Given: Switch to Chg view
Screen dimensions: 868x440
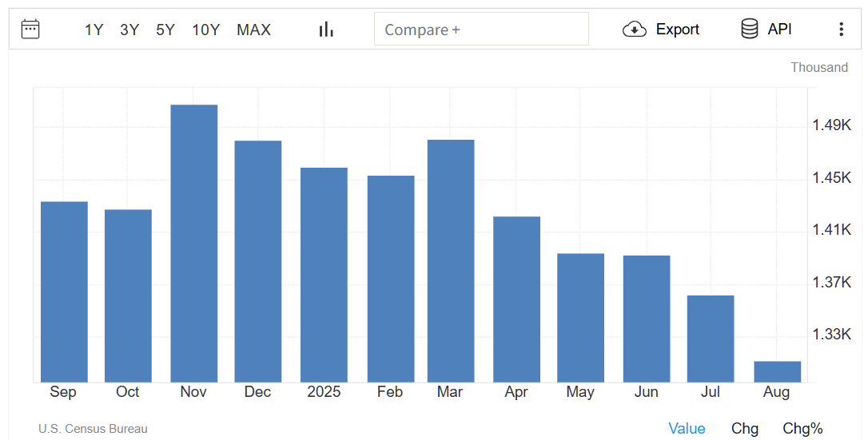Looking at the screenshot, I should point(745,429).
